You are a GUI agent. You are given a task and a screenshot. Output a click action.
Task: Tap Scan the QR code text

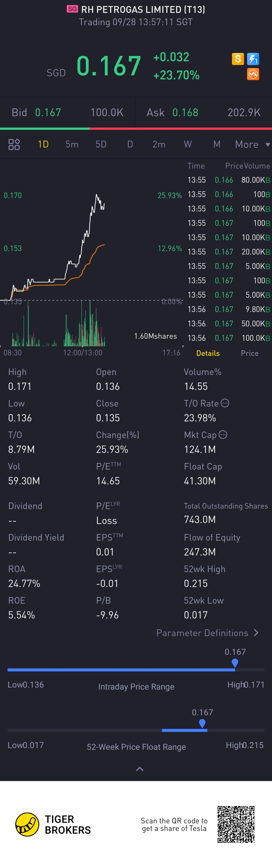(x=174, y=825)
